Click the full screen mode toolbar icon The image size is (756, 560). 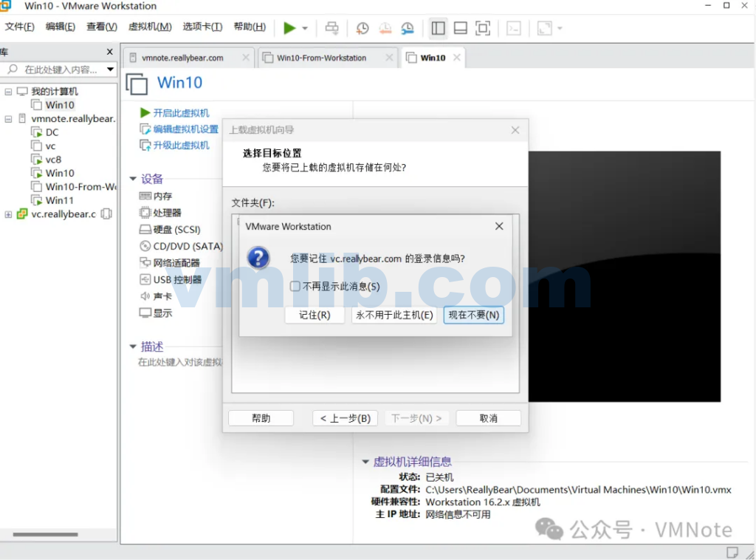(x=483, y=28)
